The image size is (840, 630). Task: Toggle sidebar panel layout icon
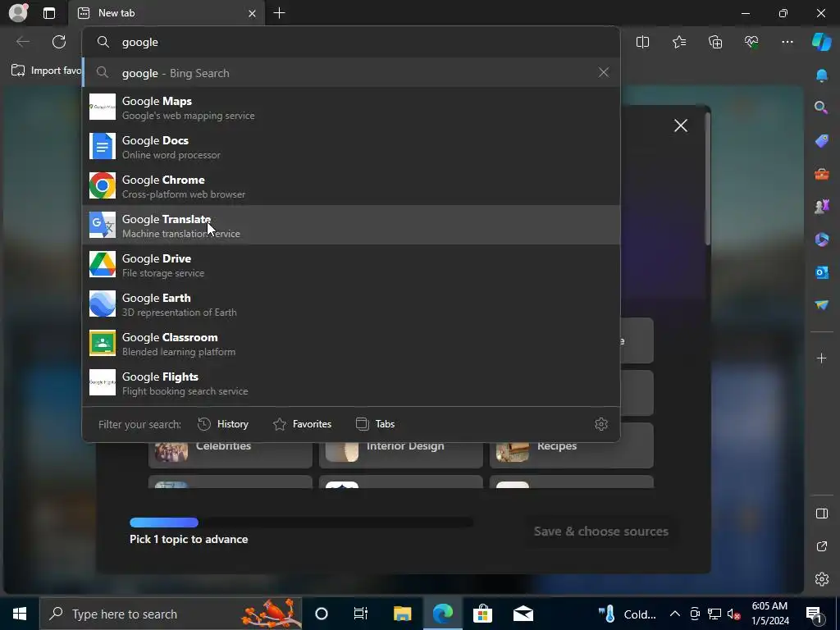click(x=821, y=514)
